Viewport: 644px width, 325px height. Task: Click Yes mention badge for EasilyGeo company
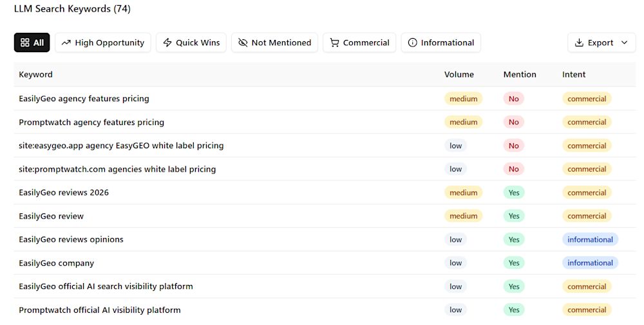[x=514, y=263]
